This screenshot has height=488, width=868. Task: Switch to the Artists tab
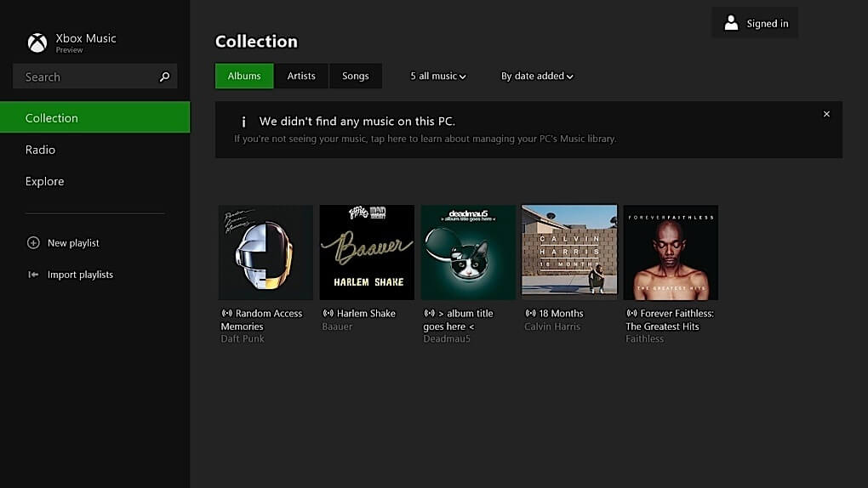(x=301, y=77)
